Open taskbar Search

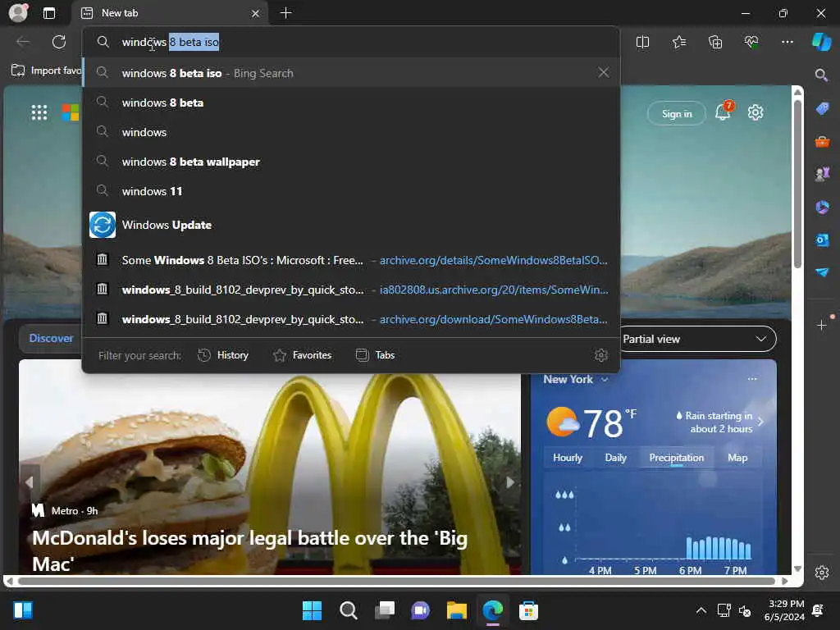click(x=348, y=610)
